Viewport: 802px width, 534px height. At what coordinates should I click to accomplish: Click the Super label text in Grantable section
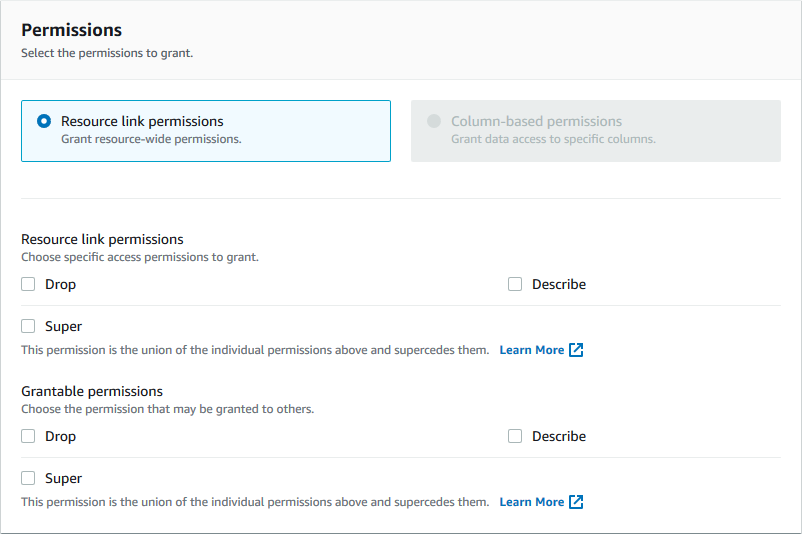[x=63, y=478]
